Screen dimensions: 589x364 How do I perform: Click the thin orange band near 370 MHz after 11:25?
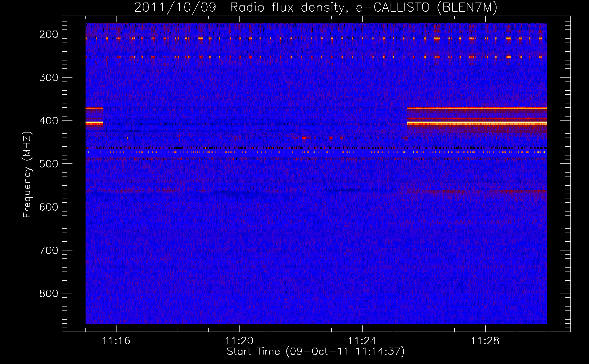pyautogui.click(x=477, y=108)
